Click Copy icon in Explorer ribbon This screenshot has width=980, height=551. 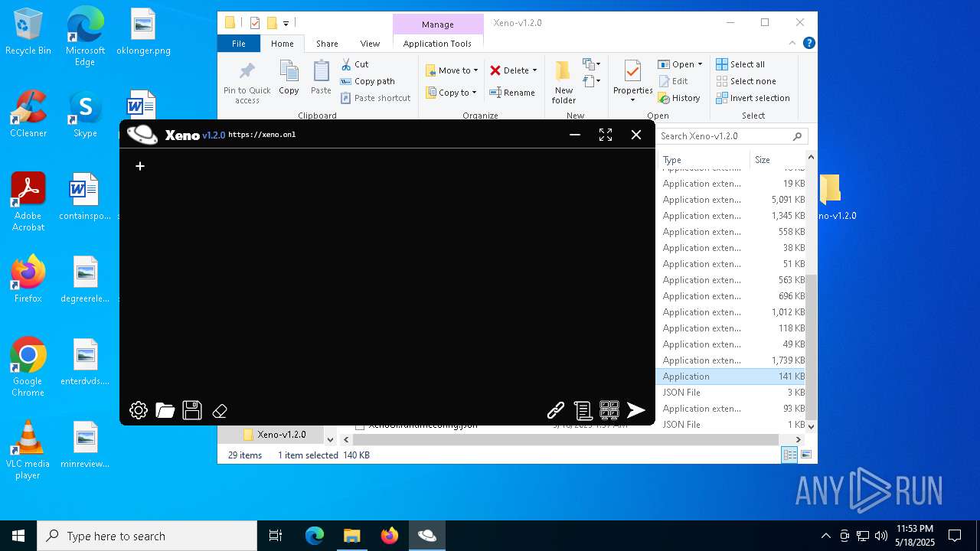[x=289, y=77]
